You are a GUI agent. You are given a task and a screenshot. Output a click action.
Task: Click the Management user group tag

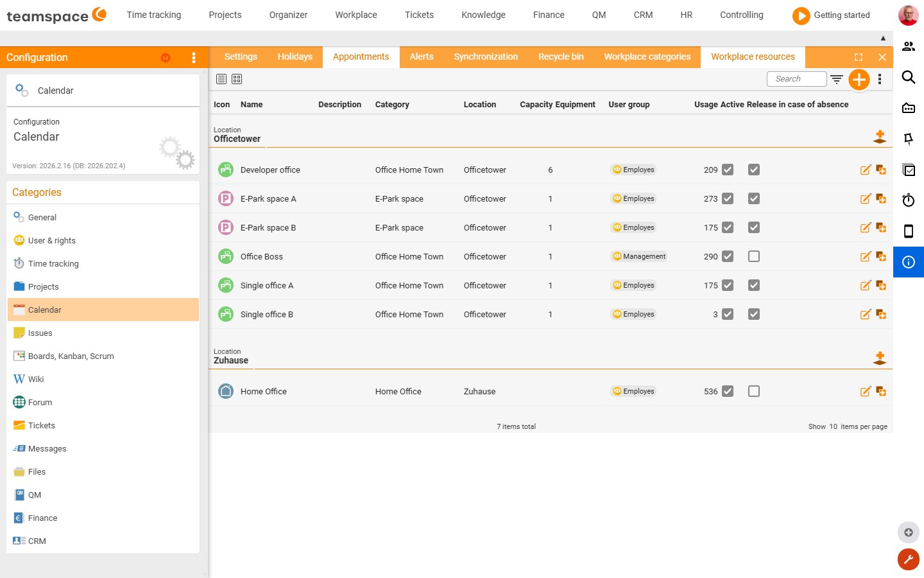639,256
